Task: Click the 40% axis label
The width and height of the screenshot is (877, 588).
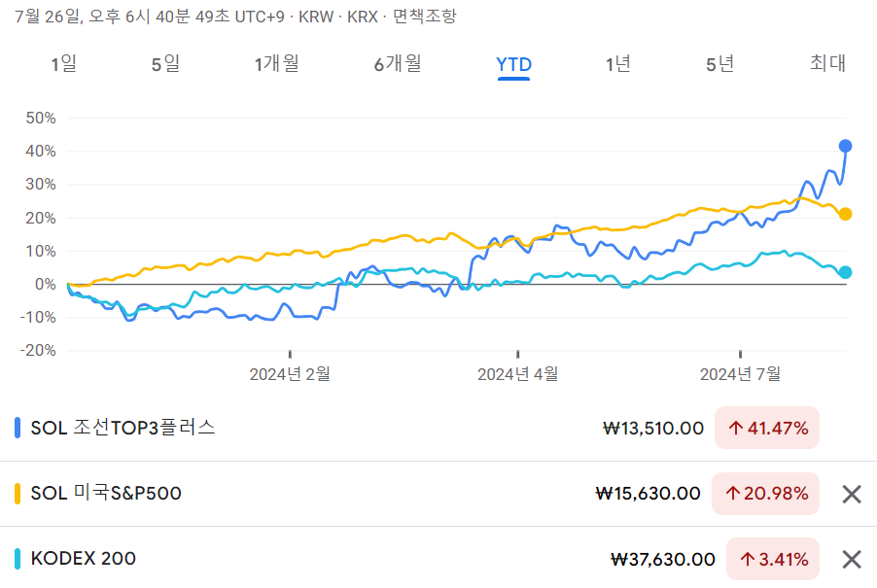Action: pyautogui.click(x=41, y=151)
